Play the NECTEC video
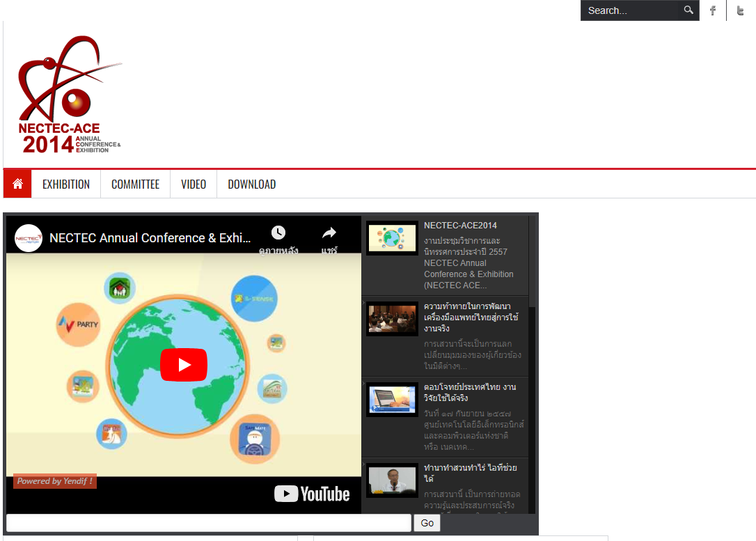 (184, 365)
